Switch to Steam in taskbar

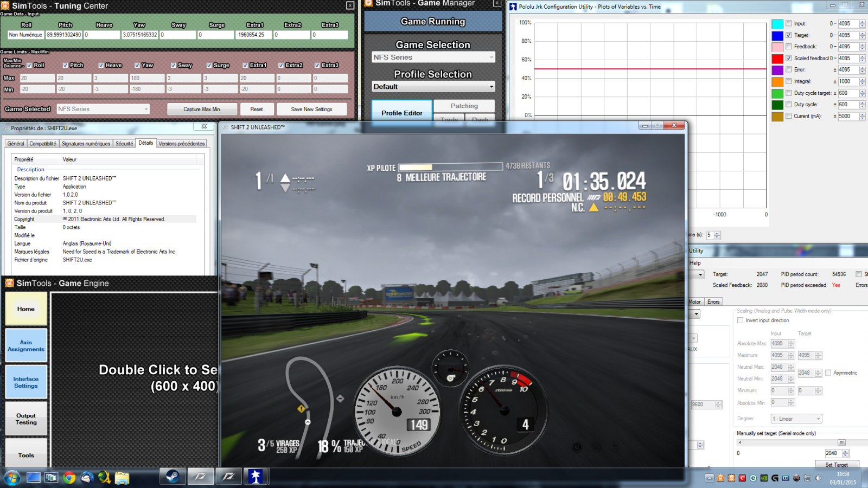point(172,477)
